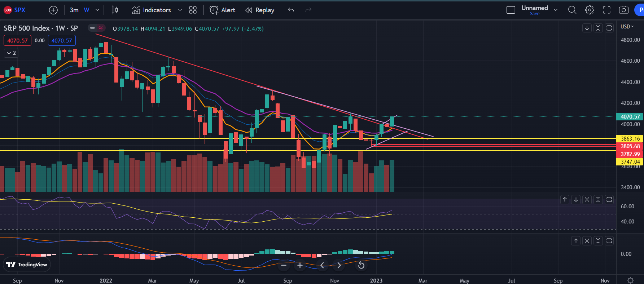Collapse the MACD pane
This screenshot has height=284, width=644.
click(x=598, y=241)
